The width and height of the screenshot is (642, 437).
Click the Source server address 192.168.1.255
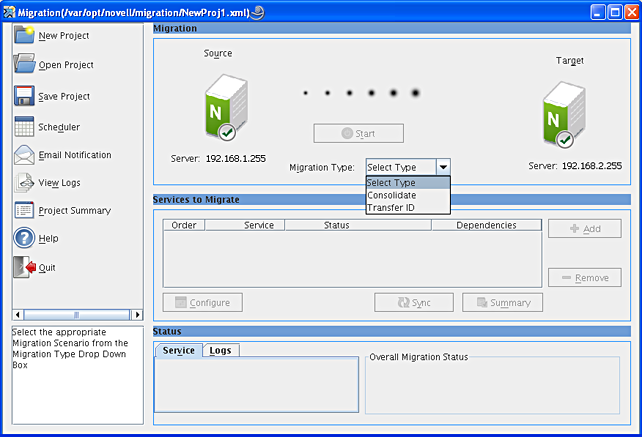(236, 158)
